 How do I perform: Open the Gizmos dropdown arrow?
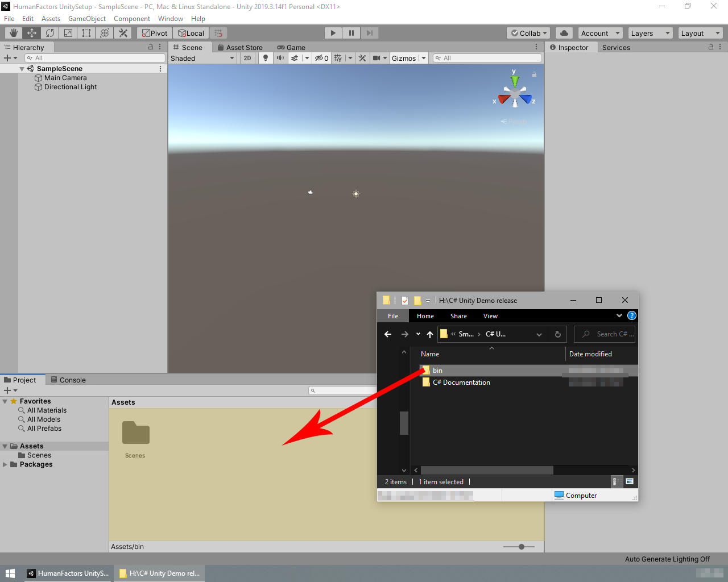[424, 58]
